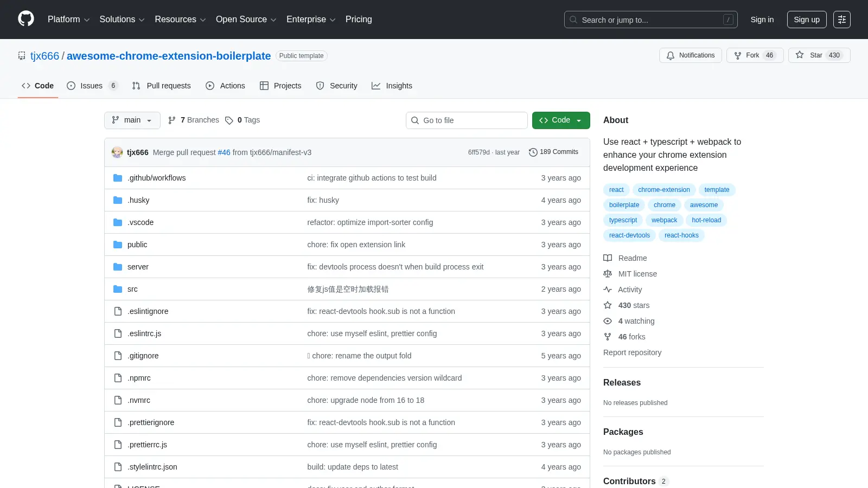Switch to the Pull requests tab
The image size is (868, 488).
coord(162,86)
